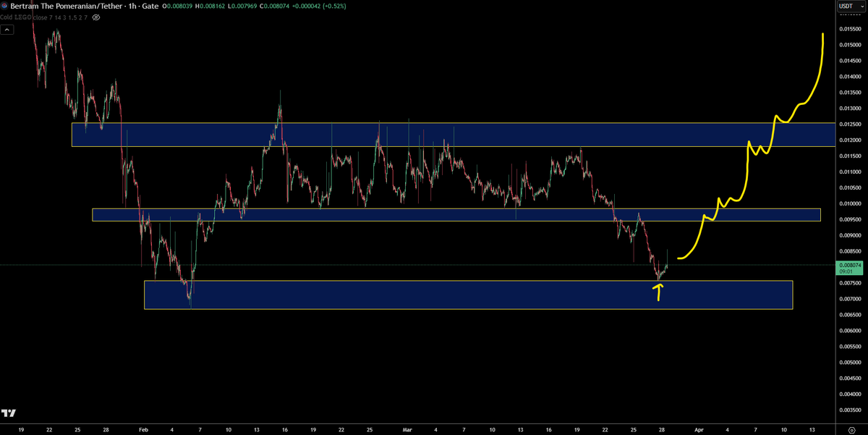Click the Mar label on the time axis
The image size is (868, 435).
click(406, 428)
